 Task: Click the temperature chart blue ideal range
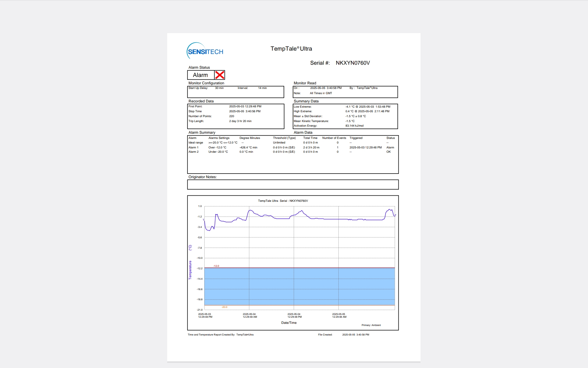coord(300,286)
